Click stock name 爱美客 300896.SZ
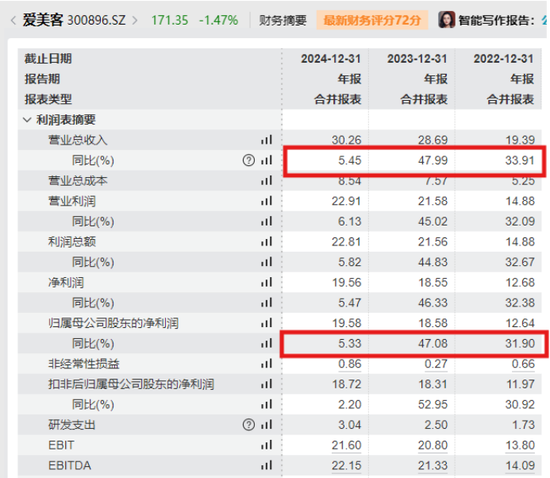Viewport: 550px width, 478px height. point(74,20)
